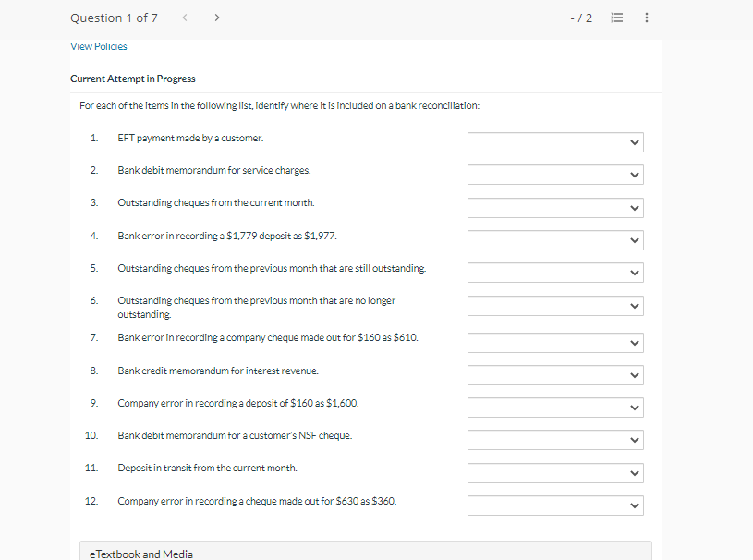Open the View Policies link

tap(98, 45)
